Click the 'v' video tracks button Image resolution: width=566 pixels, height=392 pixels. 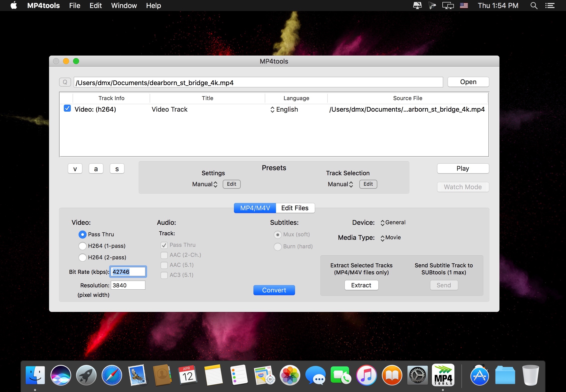(75, 169)
